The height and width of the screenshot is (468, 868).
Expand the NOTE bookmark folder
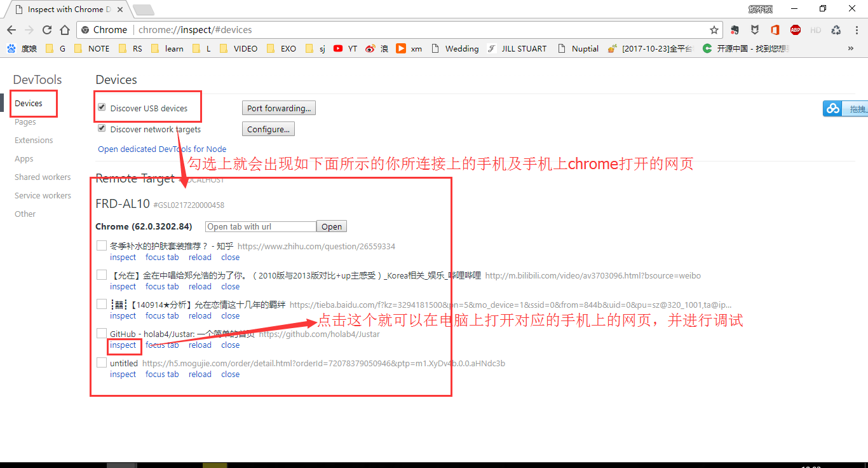[x=92, y=48]
